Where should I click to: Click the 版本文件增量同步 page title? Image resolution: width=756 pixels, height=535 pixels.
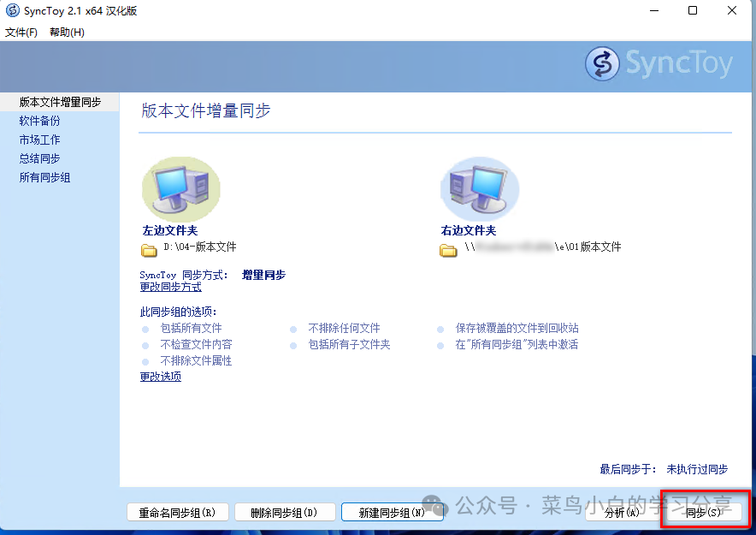pos(206,110)
